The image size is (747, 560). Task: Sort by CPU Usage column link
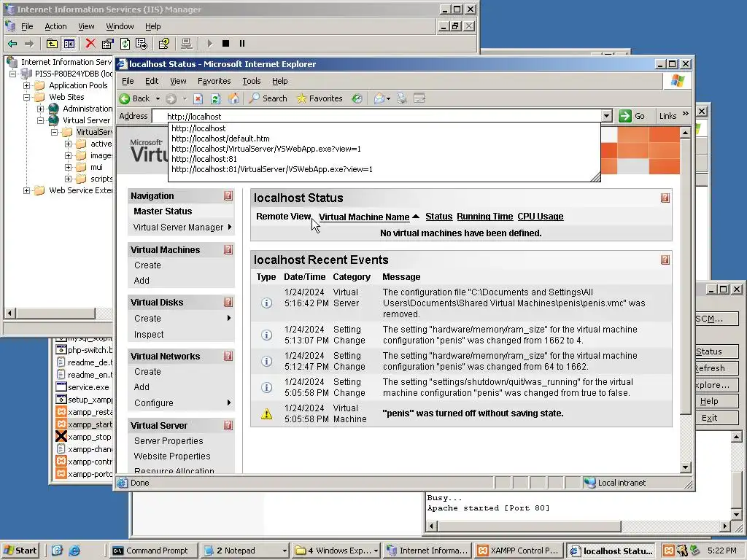pyautogui.click(x=541, y=217)
